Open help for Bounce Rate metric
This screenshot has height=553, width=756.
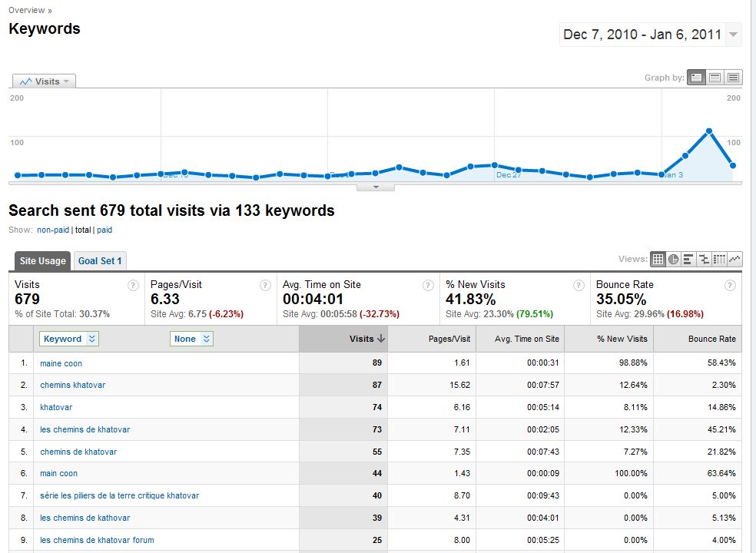(730, 286)
